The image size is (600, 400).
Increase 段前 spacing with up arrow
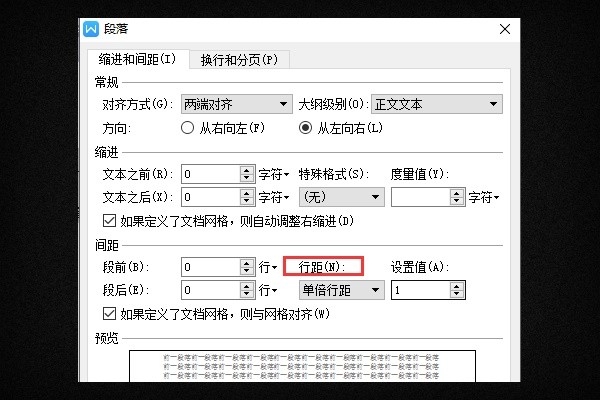(x=247, y=263)
